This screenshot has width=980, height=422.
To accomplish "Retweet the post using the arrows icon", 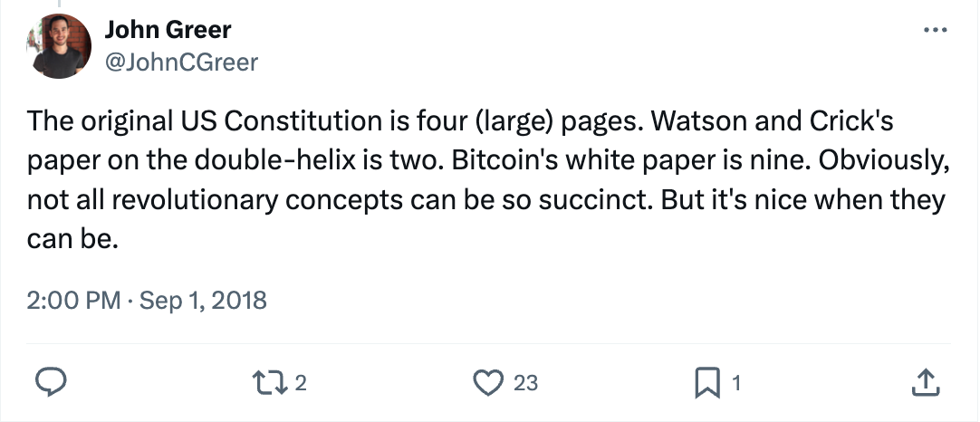I will [269, 383].
